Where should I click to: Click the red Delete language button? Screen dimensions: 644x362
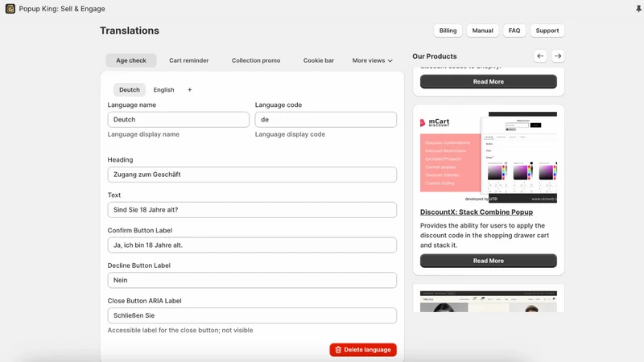coord(363,350)
